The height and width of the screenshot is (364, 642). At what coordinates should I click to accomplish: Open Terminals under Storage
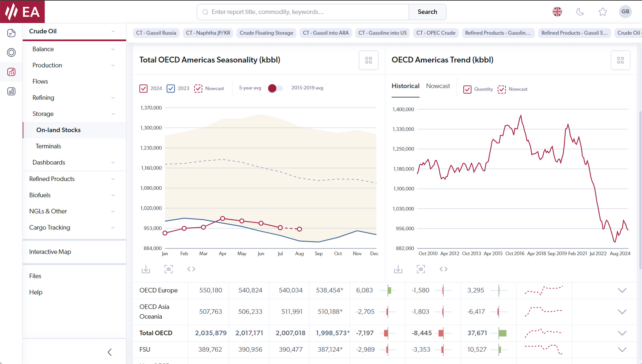tap(48, 146)
